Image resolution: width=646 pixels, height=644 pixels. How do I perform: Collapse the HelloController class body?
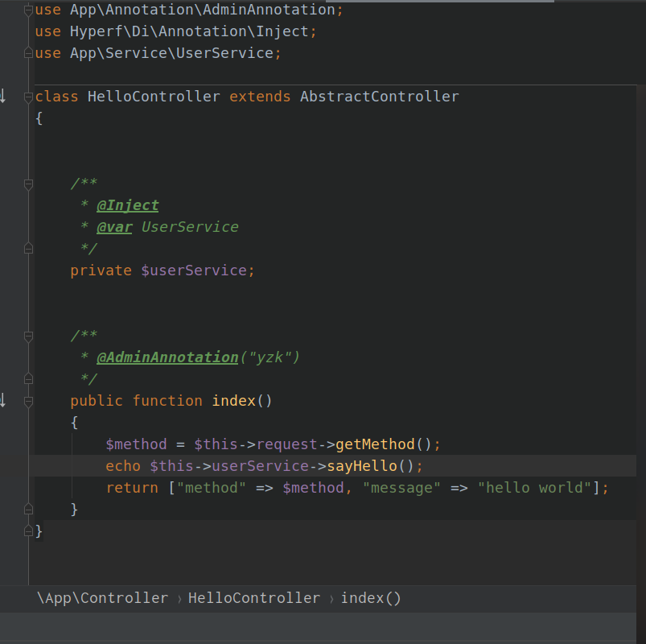coord(28,96)
